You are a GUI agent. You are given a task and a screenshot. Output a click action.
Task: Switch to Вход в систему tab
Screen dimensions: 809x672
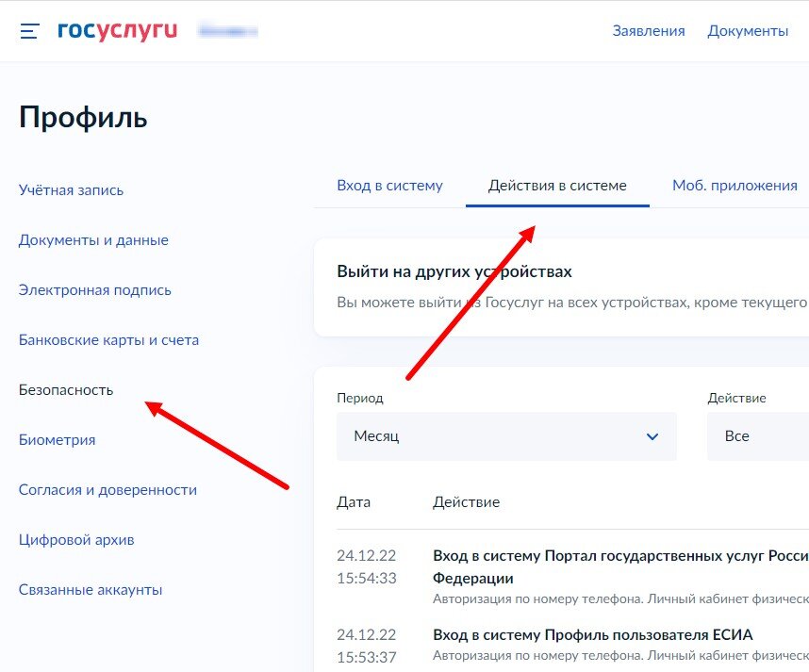coord(390,185)
